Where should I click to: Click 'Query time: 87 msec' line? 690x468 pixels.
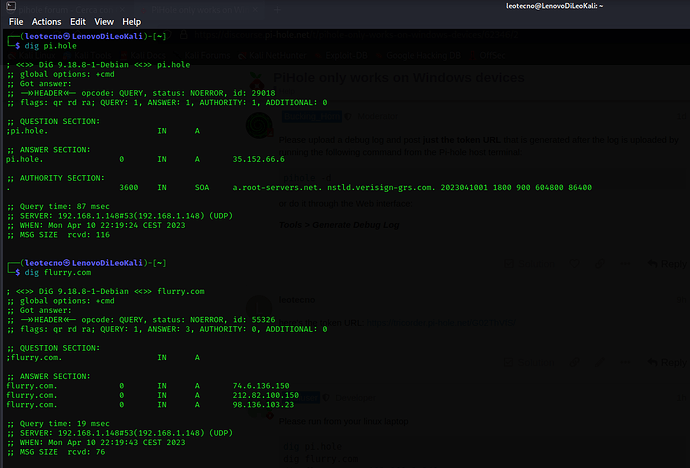(x=58, y=206)
